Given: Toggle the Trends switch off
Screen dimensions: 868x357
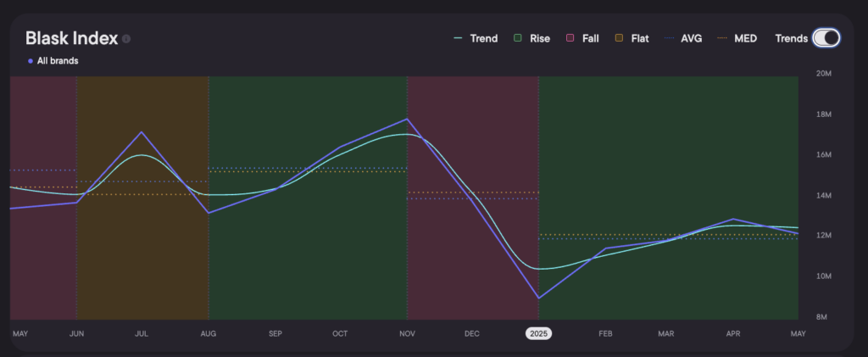Looking at the screenshot, I should coord(825,38).
